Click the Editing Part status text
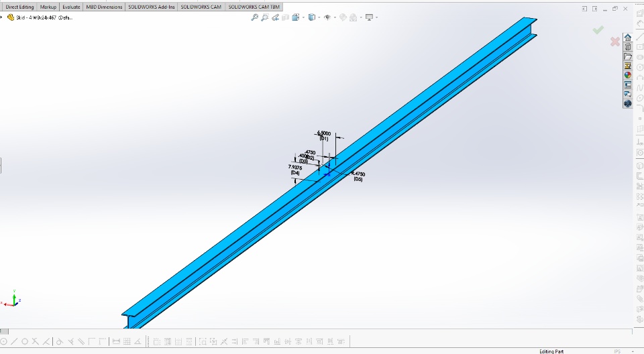 coord(551,351)
